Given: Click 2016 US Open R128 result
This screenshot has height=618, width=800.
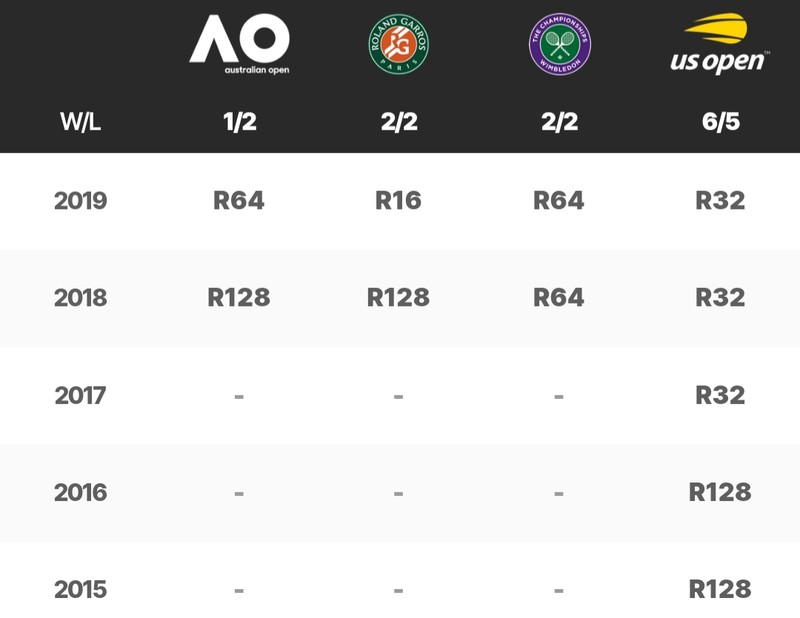Looking at the screenshot, I should (x=720, y=492).
